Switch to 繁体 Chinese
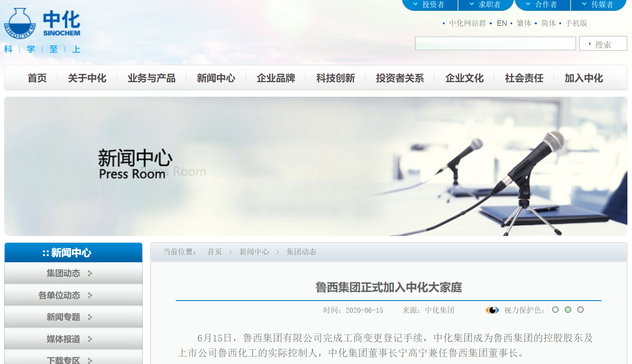Viewport: 632px width, 364px height. coord(524,23)
